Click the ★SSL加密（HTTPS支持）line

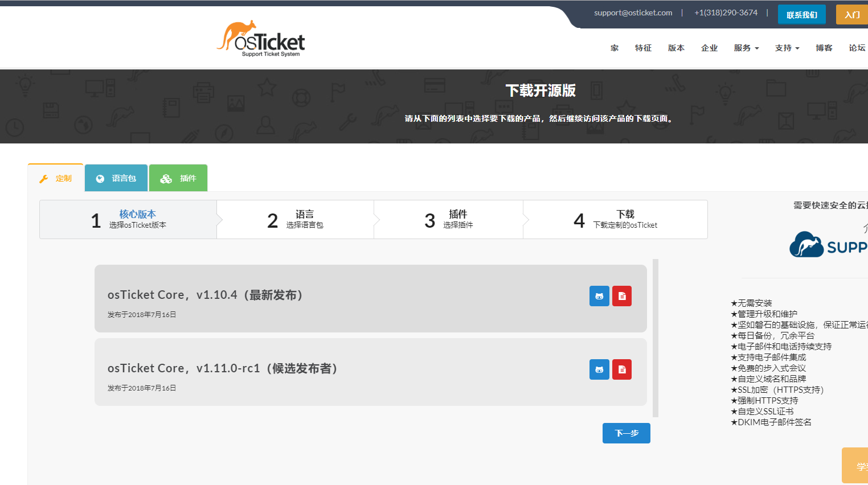(777, 389)
